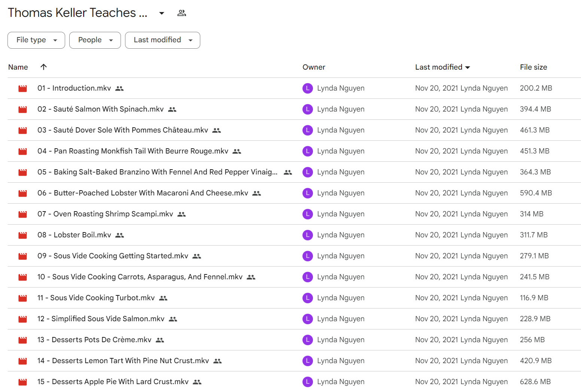Click video icon for 08 - Lobster Boil

pyautogui.click(x=23, y=235)
